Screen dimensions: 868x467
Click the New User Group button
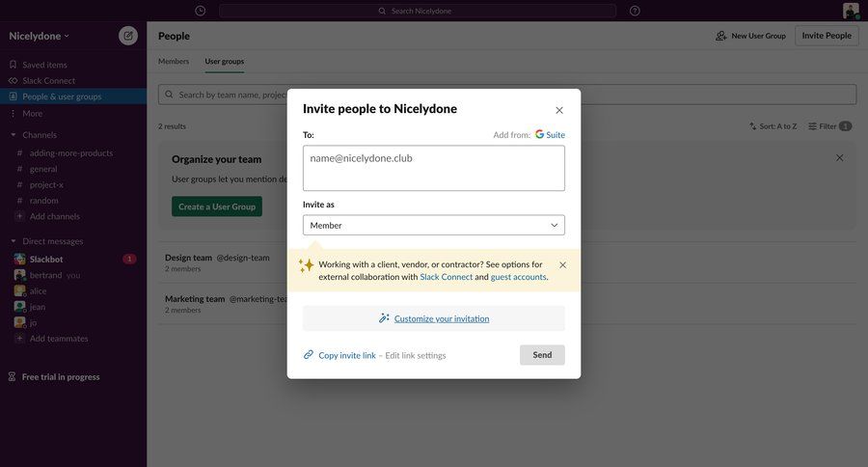(750, 36)
